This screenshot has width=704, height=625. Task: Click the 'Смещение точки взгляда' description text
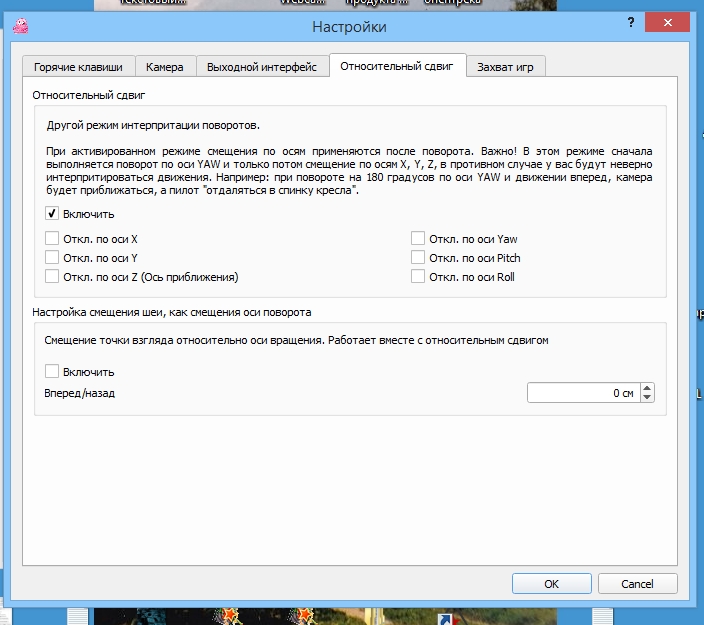coord(296,340)
